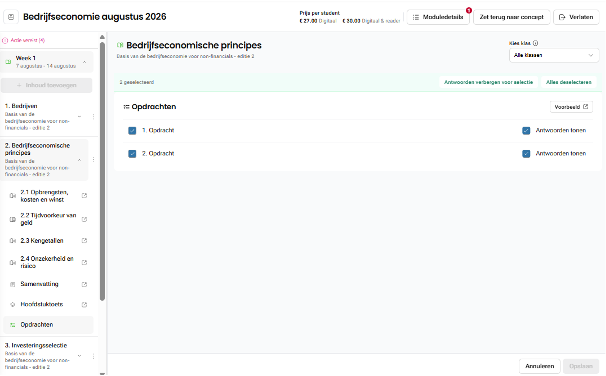Click the '2 geselecteerd' text
Image resolution: width=606 pixels, height=376 pixels.
(137, 82)
